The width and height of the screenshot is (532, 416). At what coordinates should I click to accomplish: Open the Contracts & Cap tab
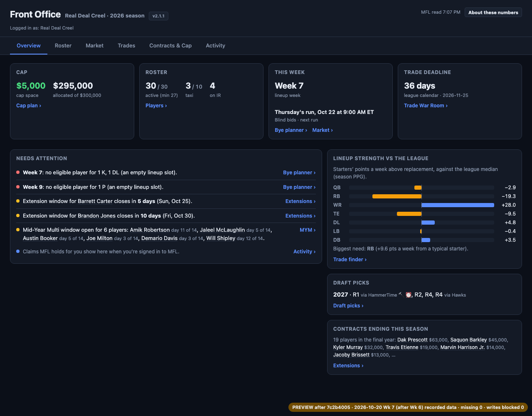pos(170,46)
